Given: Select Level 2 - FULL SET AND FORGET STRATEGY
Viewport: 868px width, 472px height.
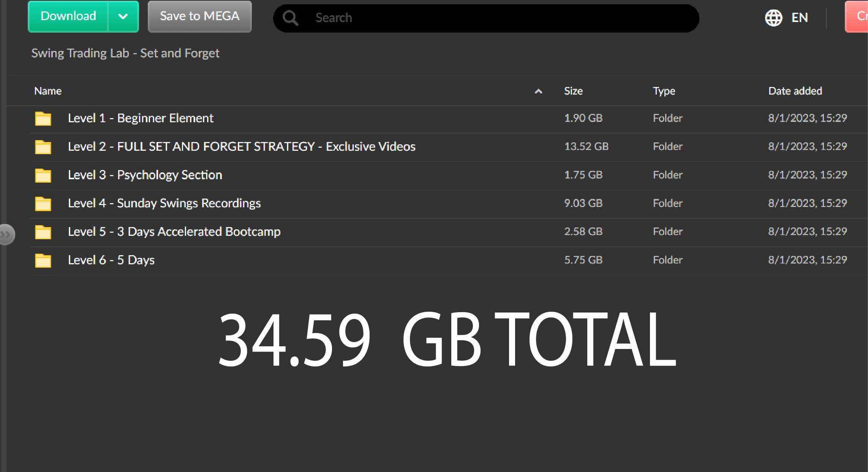Looking at the screenshot, I should click(x=242, y=147).
